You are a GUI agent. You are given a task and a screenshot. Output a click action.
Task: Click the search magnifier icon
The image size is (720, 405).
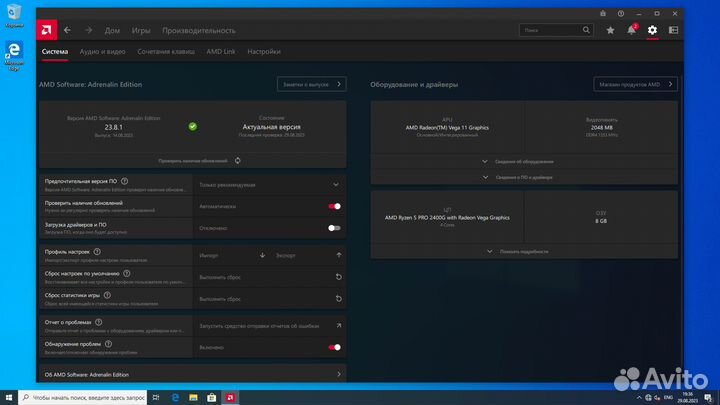tap(586, 30)
